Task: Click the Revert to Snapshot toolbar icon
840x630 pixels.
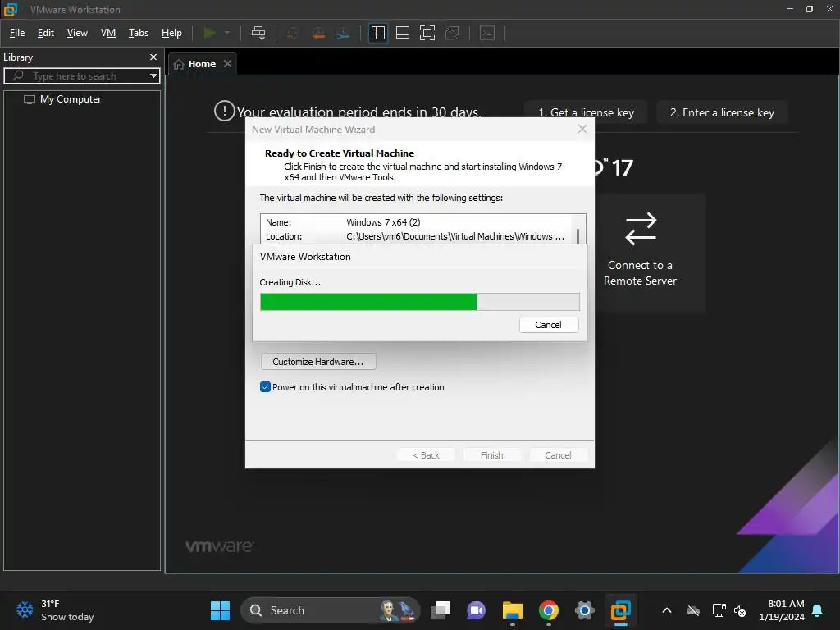Action: (318, 33)
